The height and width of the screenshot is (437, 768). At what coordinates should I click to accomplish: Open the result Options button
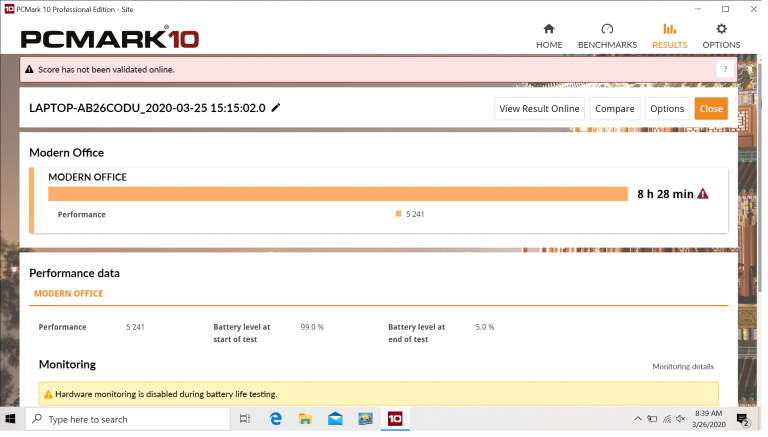[667, 109]
